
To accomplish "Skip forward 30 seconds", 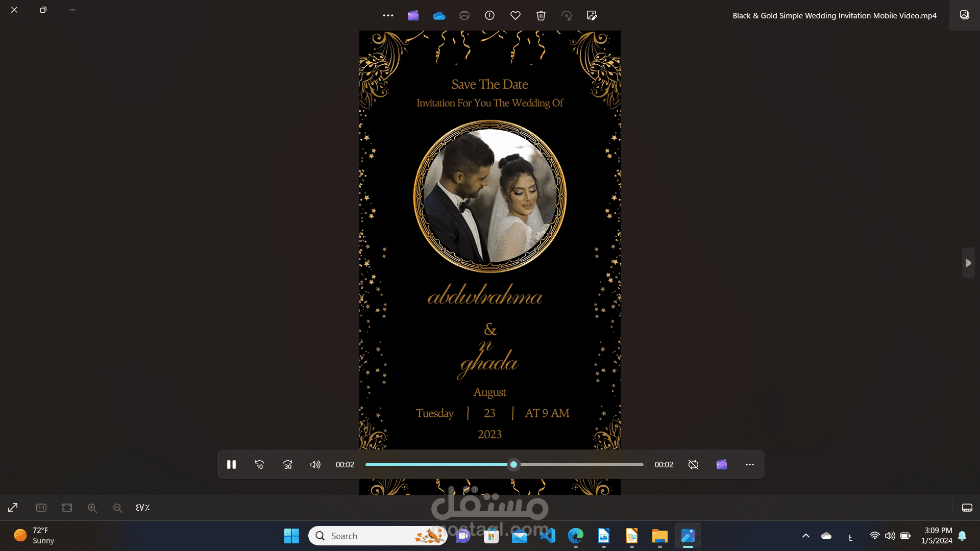I will (x=287, y=465).
